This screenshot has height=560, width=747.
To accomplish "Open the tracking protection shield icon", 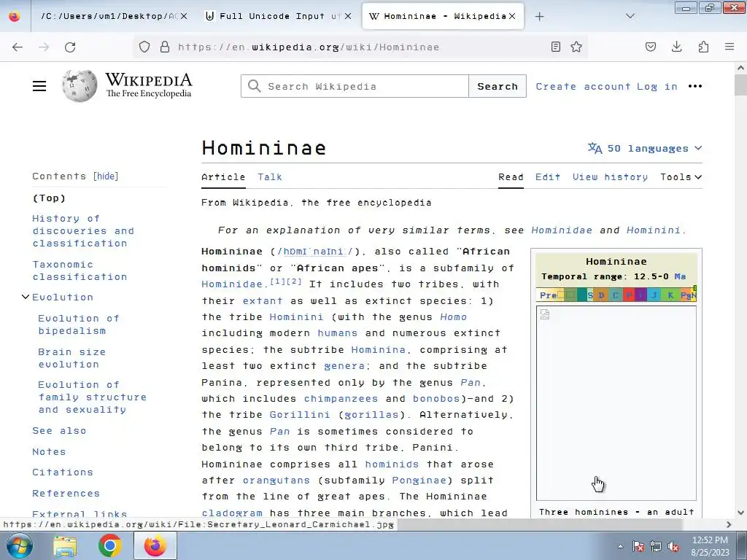I will click(144, 47).
